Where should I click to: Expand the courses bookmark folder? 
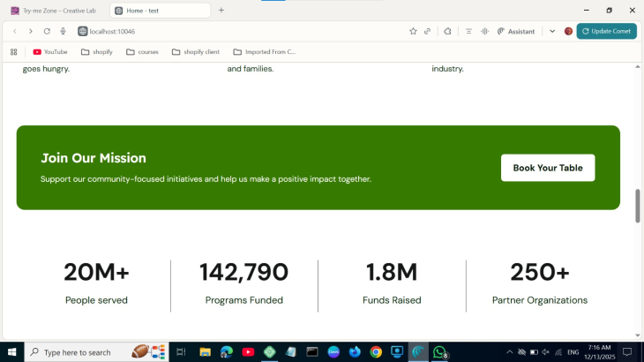[142, 52]
